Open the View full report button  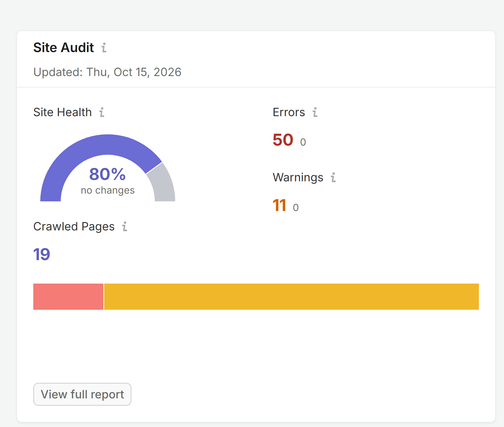[x=82, y=394]
